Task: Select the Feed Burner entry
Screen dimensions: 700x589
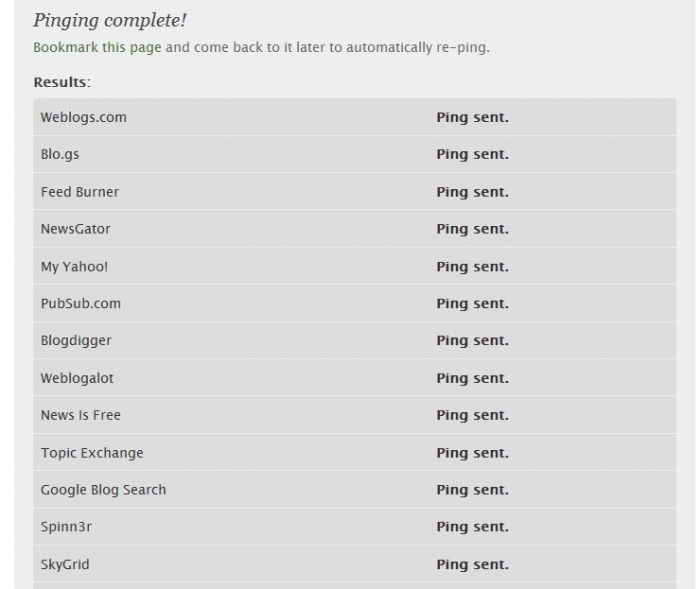Action: point(80,192)
